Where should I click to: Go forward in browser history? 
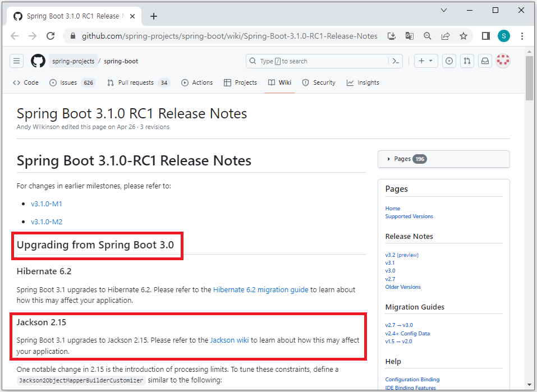coord(33,36)
